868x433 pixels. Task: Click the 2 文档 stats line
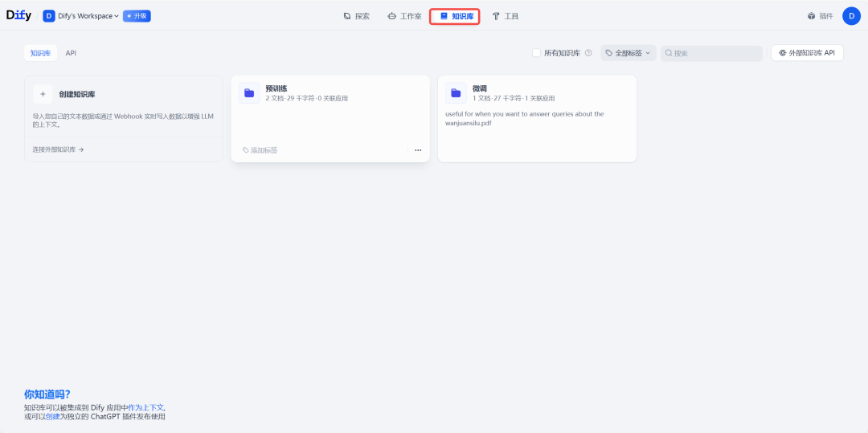307,99
